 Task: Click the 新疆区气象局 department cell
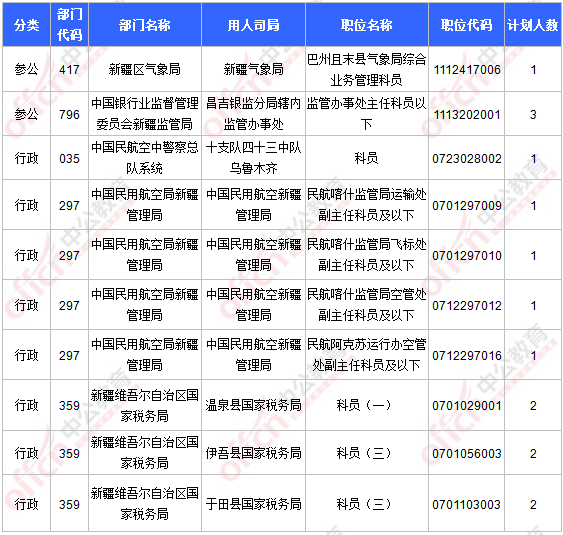[x=145, y=70]
